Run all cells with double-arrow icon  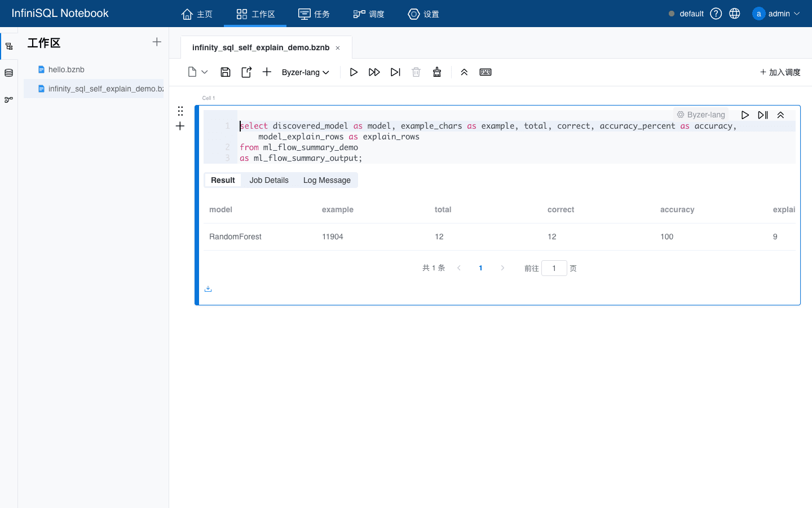pyautogui.click(x=374, y=72)
